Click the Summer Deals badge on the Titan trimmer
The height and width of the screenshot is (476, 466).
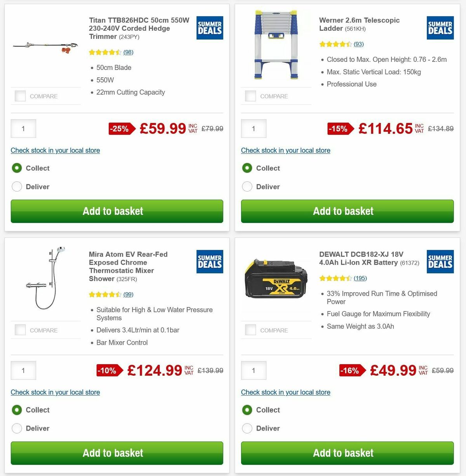(209, 28)
